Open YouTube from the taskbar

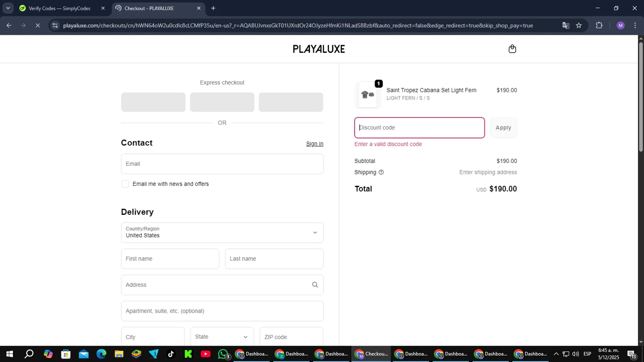pos(206,354)
